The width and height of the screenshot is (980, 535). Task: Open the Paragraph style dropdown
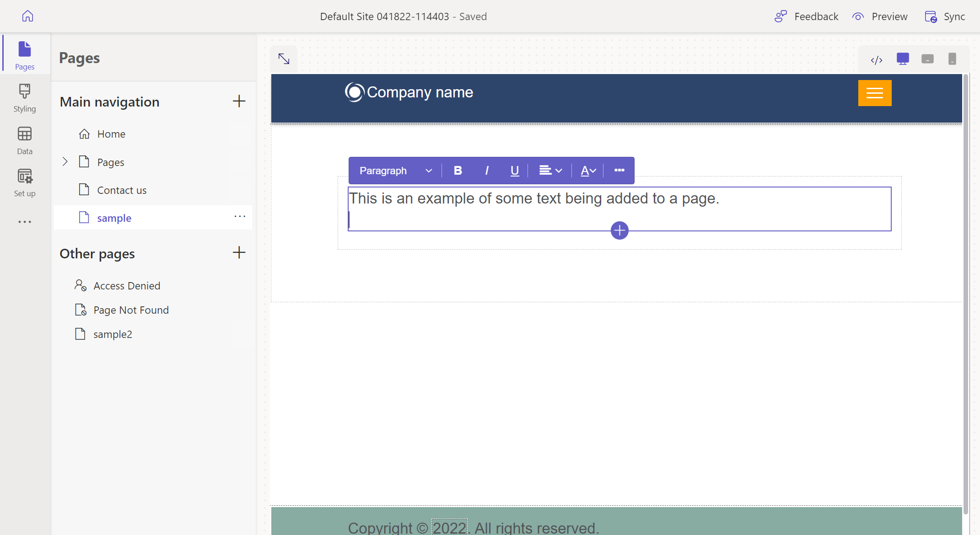tap(393, 171)
